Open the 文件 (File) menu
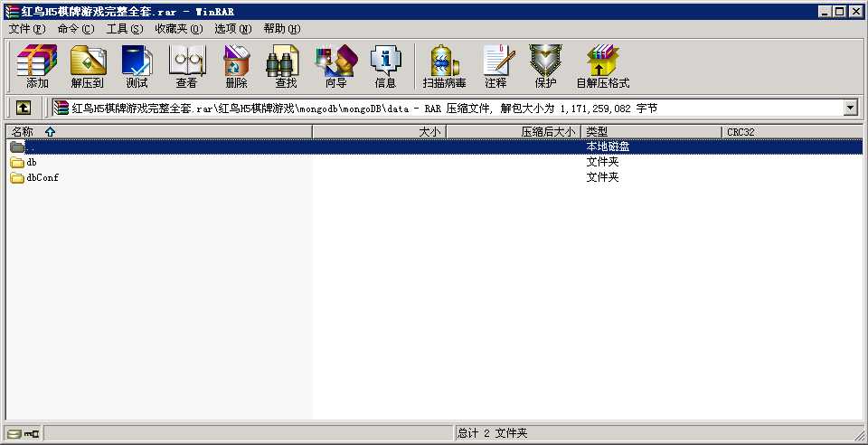The image size is (868, 445). click(x=26, y=29)
